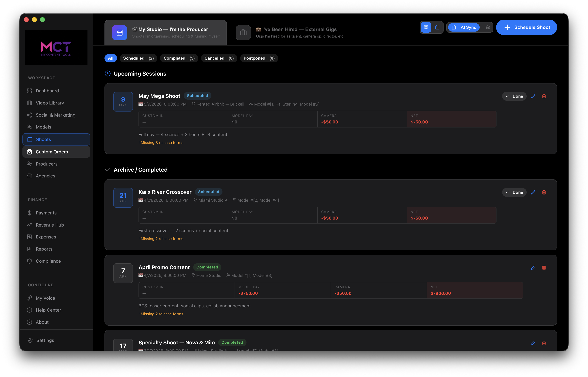Filter by Postponed shoots
Image resolution: width=588 pixels, height=377 pixels.
[259, 58]
